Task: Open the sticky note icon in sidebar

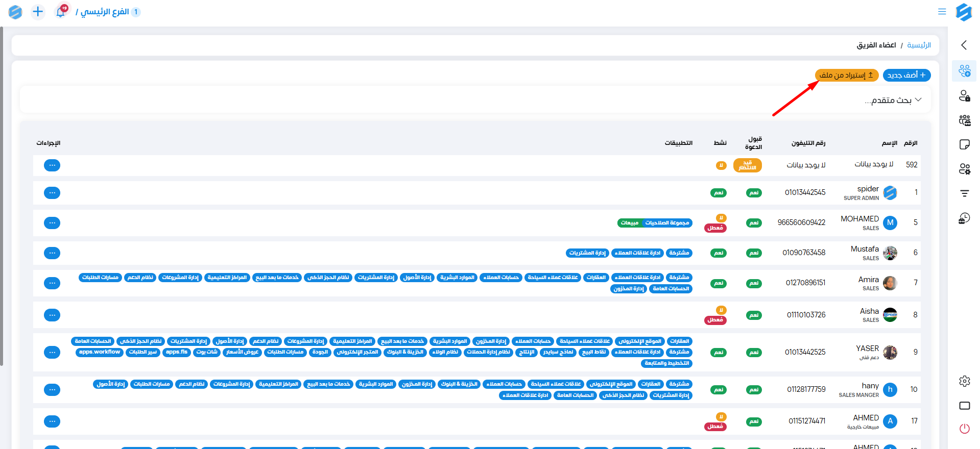Action: [x=964, y=144]
